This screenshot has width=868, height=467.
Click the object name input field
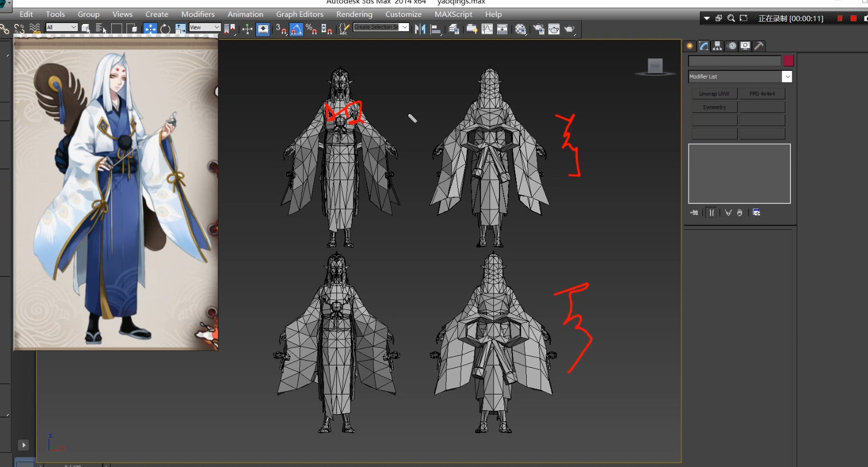click(734, 61)
